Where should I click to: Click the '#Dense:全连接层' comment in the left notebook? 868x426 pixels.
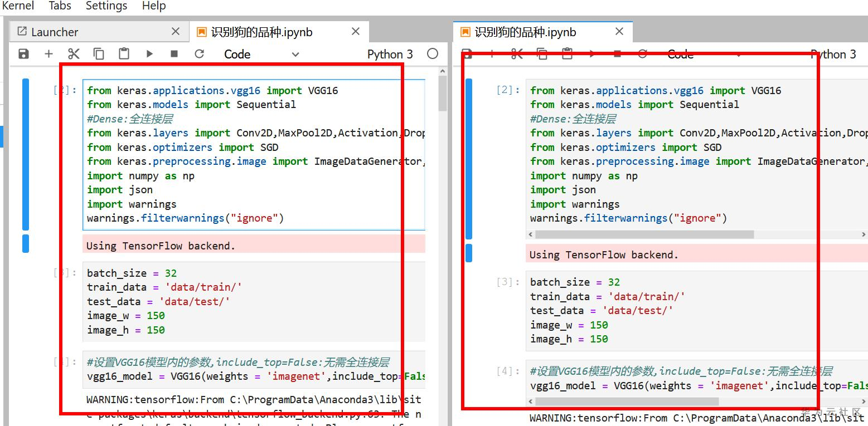[130, 119]
